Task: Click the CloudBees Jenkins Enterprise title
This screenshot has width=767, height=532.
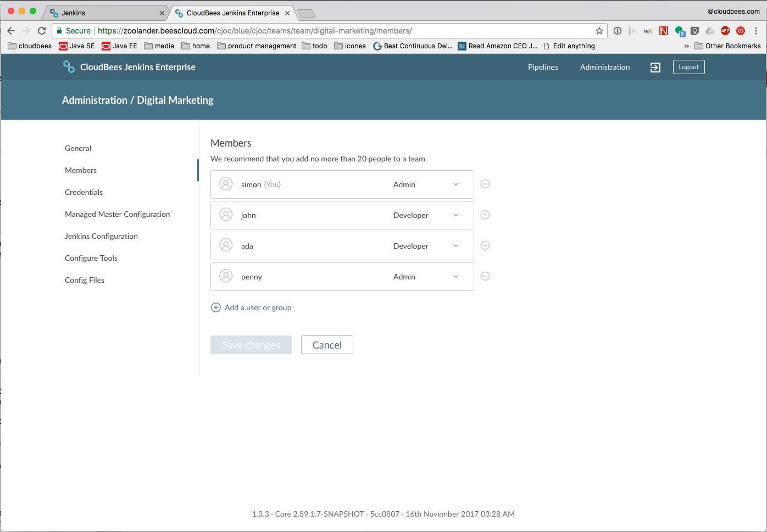Action: 138,67
